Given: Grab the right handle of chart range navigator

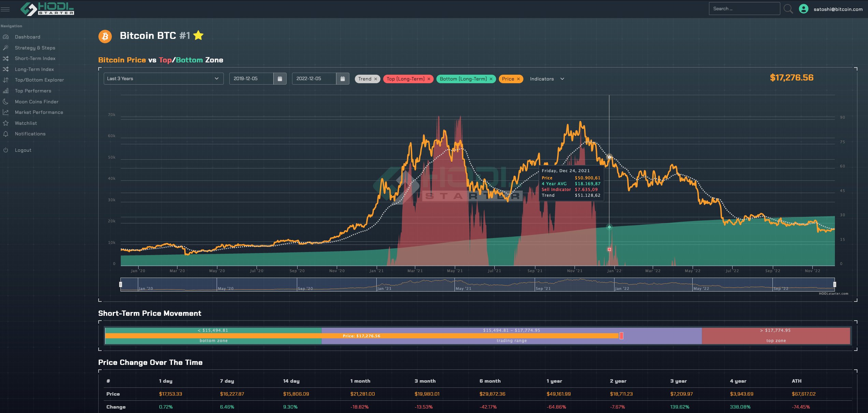Looking at the screenshot, I should (835, 284).
